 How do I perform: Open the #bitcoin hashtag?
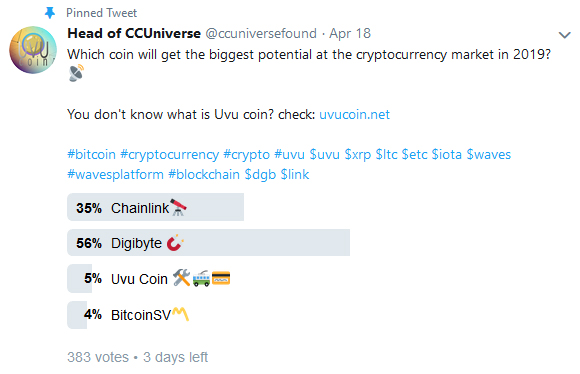91,154
